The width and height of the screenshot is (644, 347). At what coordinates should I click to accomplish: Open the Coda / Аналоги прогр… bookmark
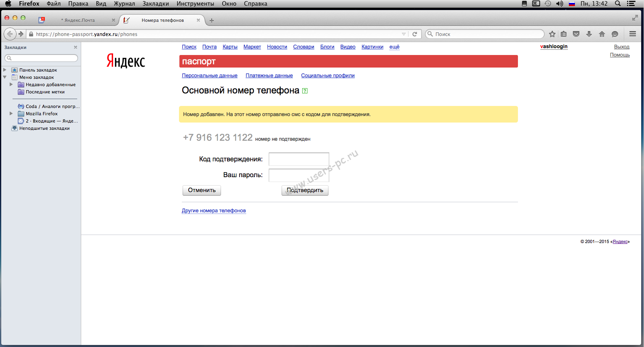pos(49,106)
